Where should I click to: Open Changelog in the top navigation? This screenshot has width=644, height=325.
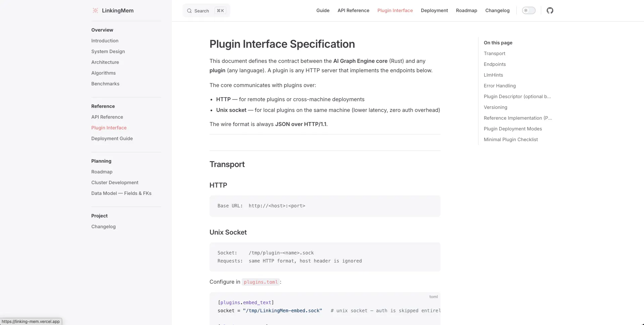[x=497, y=10]
